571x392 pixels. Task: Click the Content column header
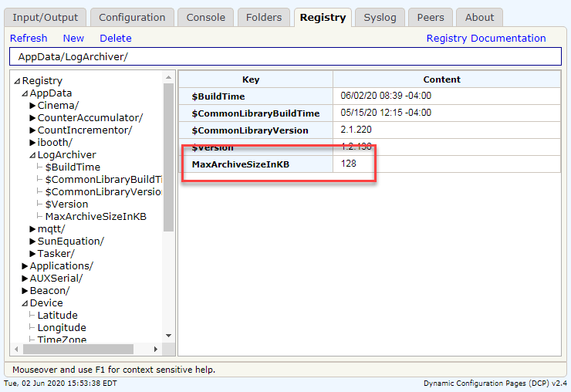[447, 79]
